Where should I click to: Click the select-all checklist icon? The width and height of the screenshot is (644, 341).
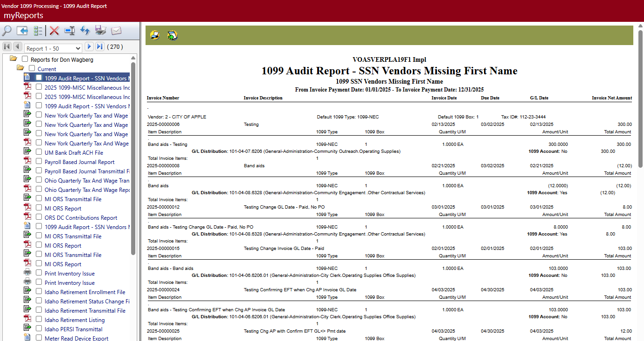38,31
